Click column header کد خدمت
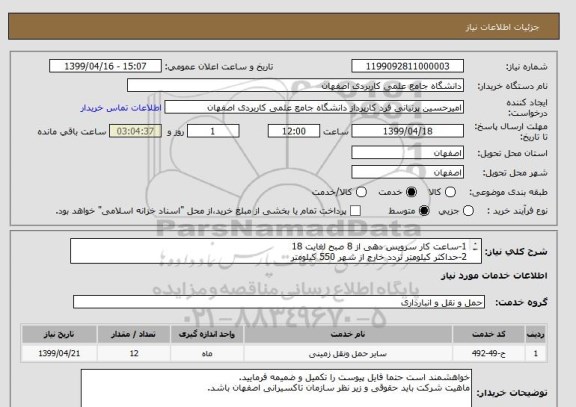This screenshot has width=576, height=407. pyautogui.click(x=489, y=334)
